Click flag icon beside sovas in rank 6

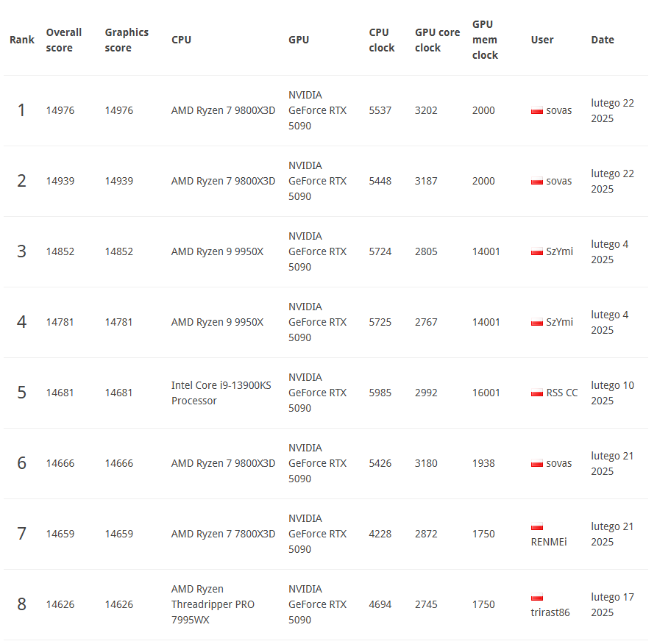click(x=536, y=464)
